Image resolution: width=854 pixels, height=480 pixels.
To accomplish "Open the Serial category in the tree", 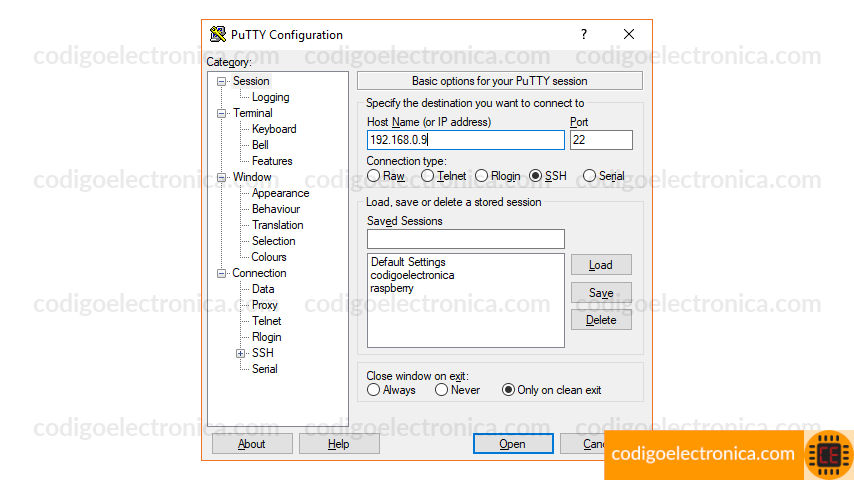I will pos(264,369).
